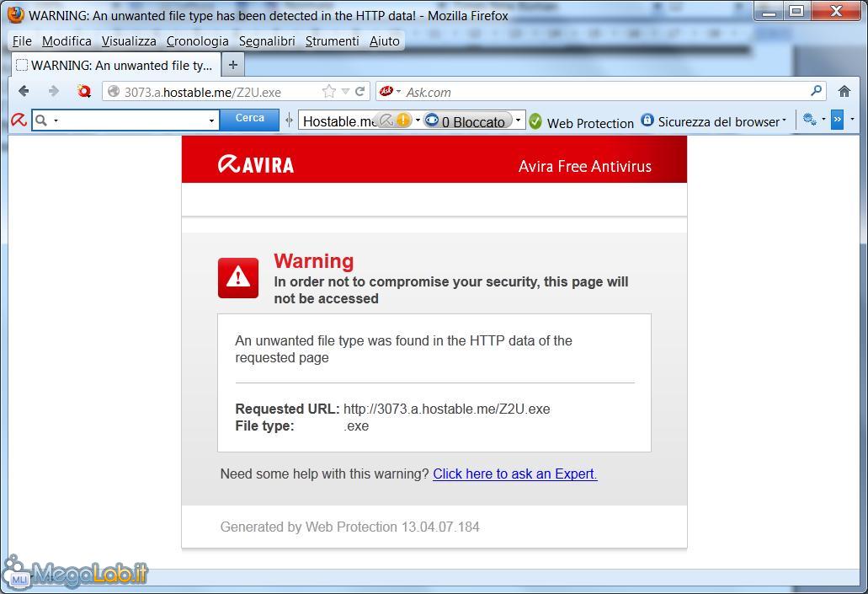Select the WARNING unwanted file tab
The width and height of the screenshot is (868, 594).
(115, 66)
